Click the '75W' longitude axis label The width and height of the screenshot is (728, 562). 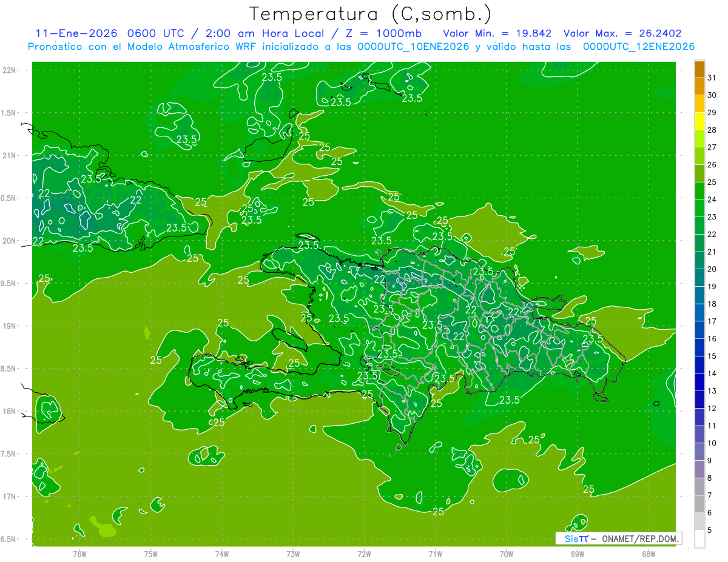[x=151, y=554]
